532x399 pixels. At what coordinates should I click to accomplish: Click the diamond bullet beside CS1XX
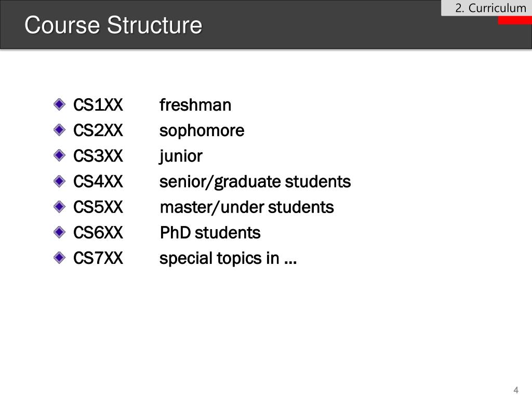[59, 104]
